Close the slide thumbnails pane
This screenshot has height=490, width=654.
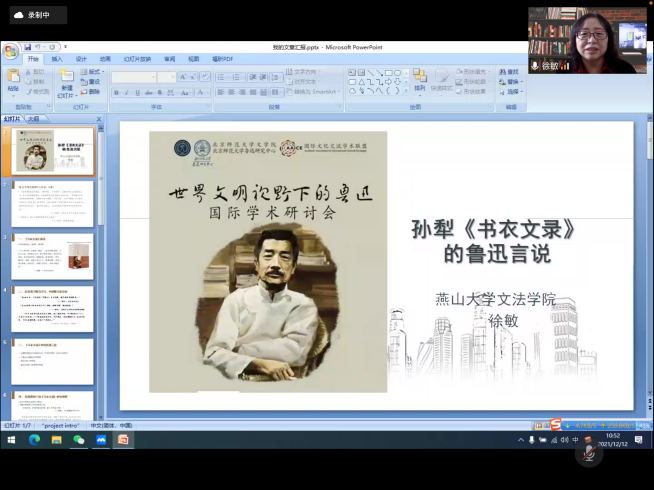[99, 118]
